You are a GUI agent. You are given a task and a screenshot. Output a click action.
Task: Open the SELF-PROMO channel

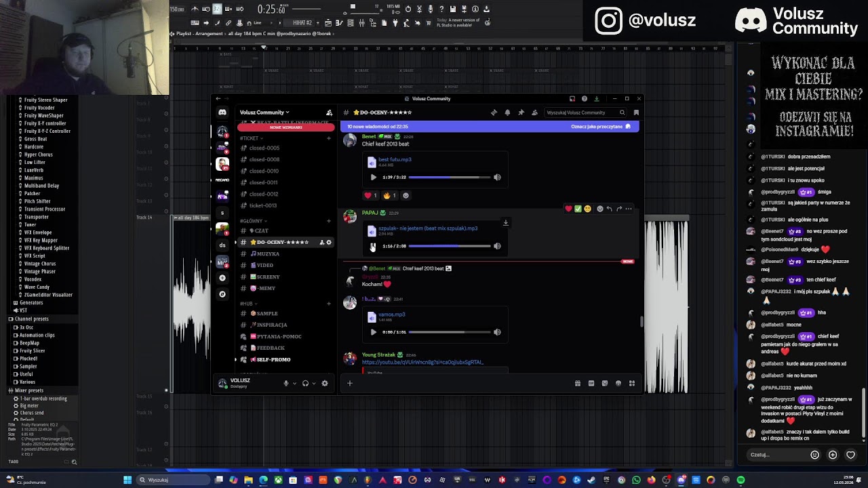[x=285, y=359]
